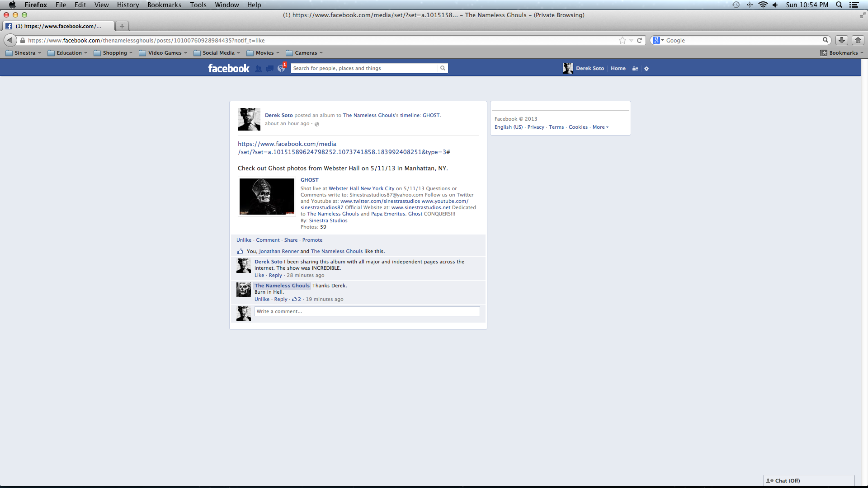Image resolution: width=868 pixels, height=488 pixels.
Task: Open the Wi-Fi status menu
Action: coord(763,5)
